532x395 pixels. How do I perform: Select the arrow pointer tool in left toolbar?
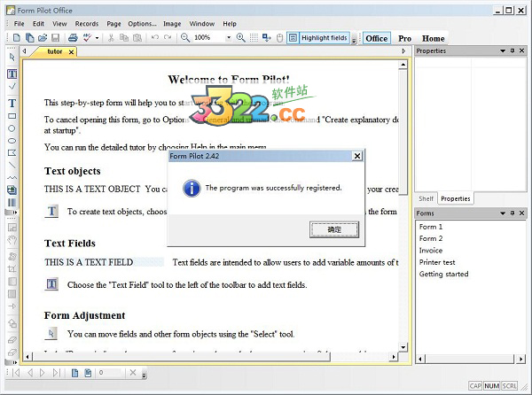[12, 58]
